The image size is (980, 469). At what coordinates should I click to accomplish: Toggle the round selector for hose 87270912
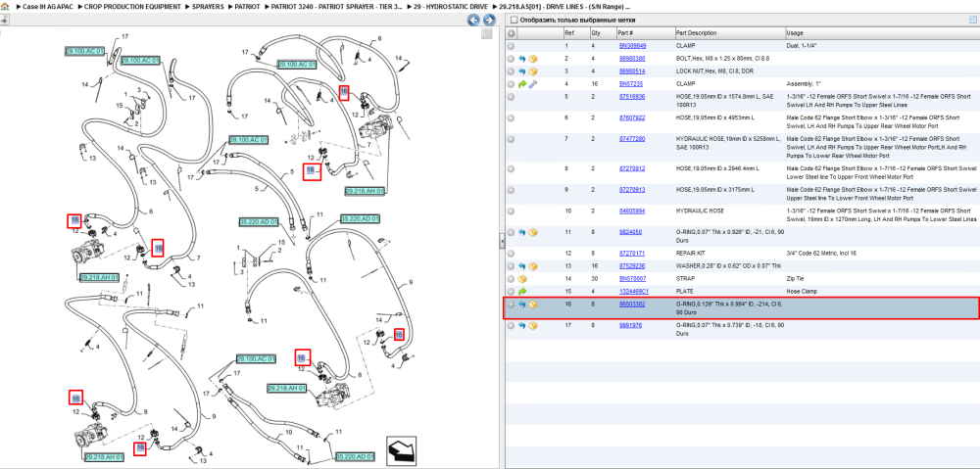(x=511, y=168)
